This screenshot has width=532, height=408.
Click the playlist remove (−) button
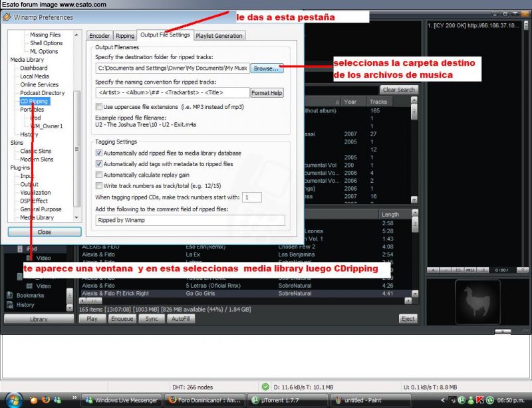tap(446, 270)
